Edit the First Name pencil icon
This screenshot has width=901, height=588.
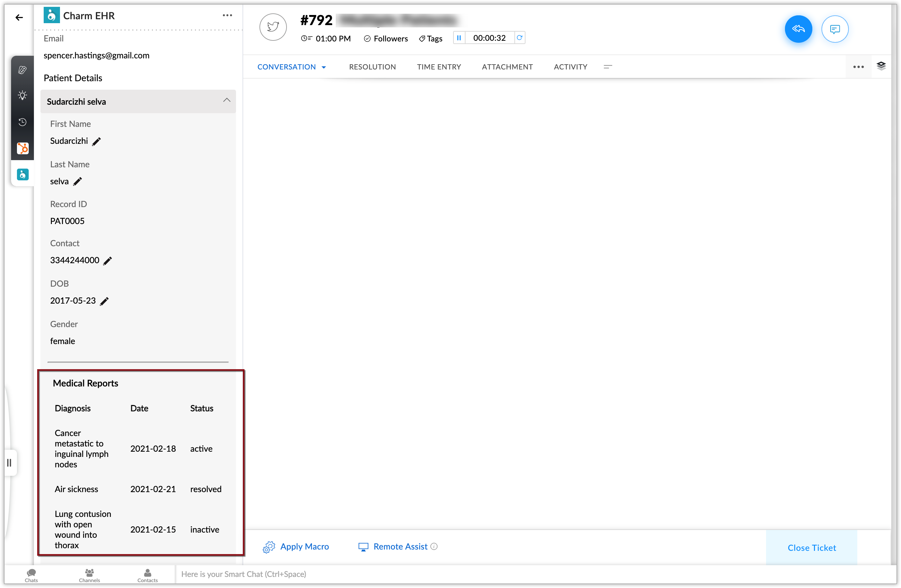[x=96, y=142]
